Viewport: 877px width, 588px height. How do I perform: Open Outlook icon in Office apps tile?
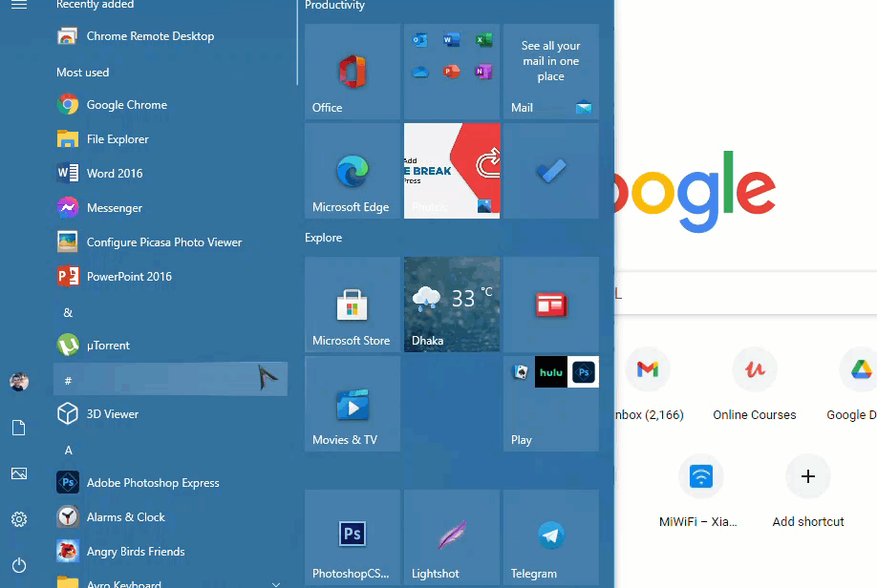pos(420,40)
